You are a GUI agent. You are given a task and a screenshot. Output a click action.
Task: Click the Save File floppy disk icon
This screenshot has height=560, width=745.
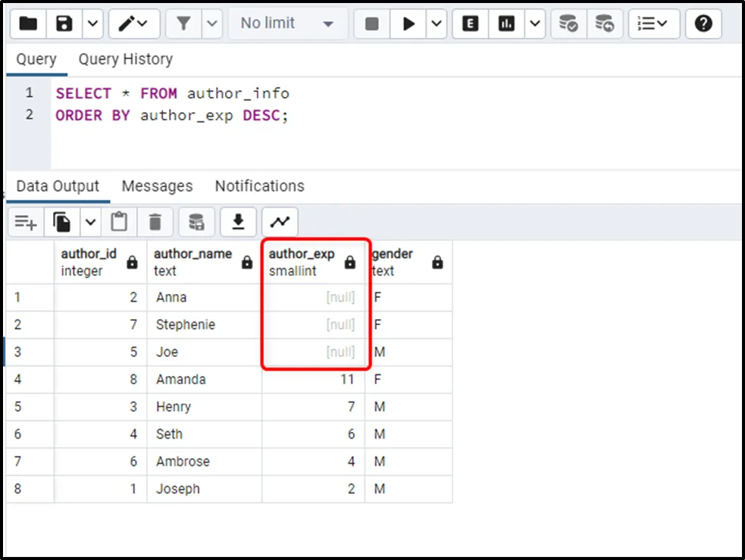click(64, 23)
